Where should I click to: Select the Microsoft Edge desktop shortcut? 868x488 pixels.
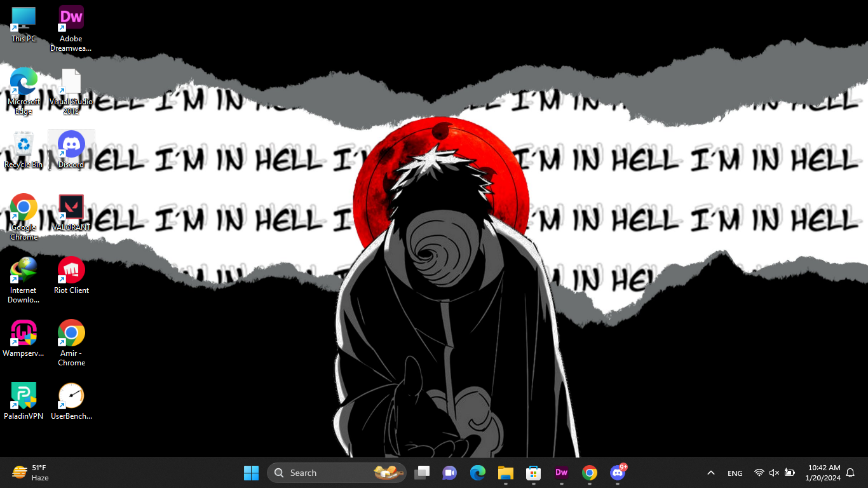click(x=24, y=91)
